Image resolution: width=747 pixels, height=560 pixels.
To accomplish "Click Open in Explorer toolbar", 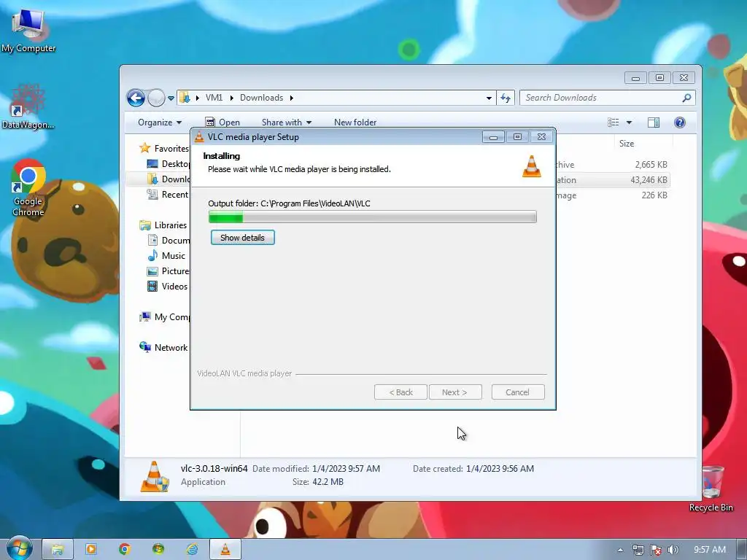I will coord(222,122).
